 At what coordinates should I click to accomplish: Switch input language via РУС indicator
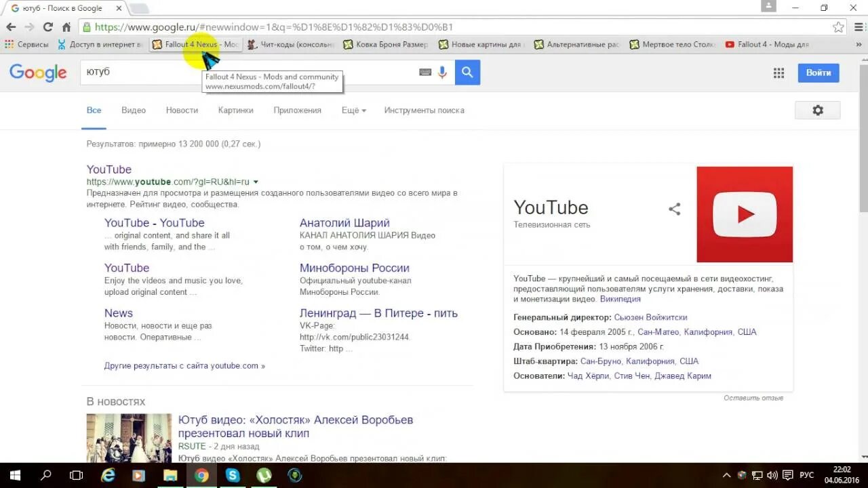click(x=807, y=475)
